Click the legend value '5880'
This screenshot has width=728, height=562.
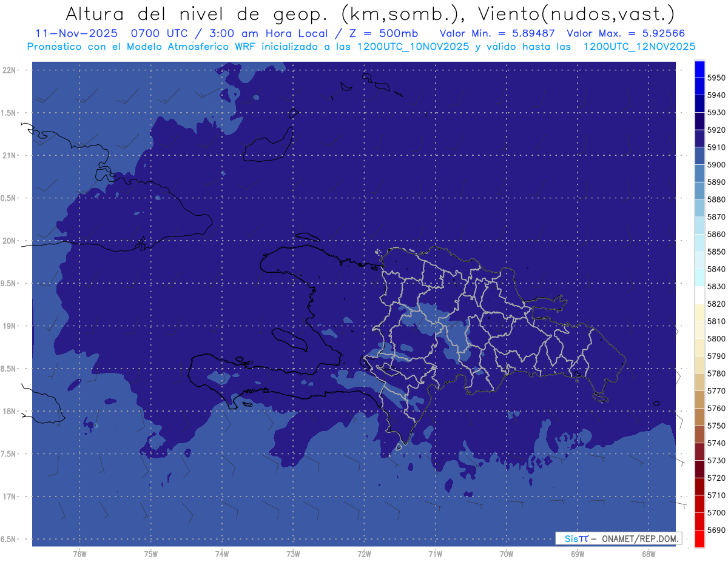pyautogui.click(x=716, y=199)
